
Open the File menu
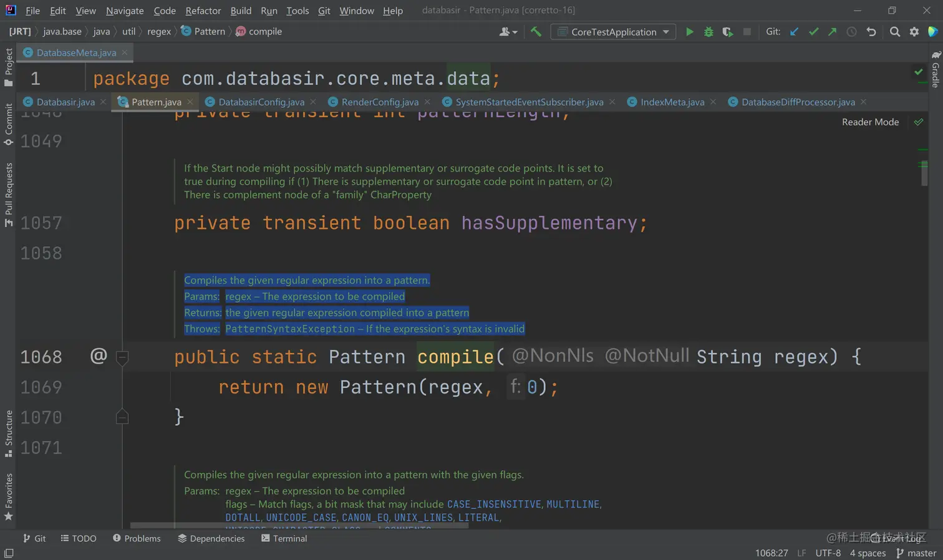coord(33,11)
